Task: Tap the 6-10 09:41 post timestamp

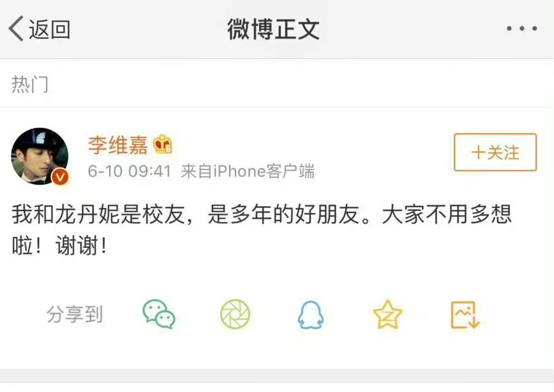Action: 129,171
